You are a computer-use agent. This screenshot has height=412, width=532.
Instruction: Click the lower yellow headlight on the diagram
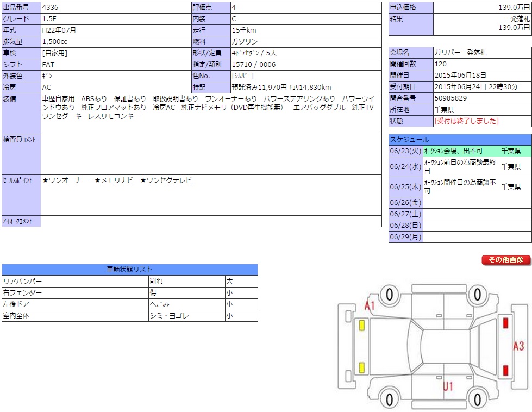click(x=362, y=367)
